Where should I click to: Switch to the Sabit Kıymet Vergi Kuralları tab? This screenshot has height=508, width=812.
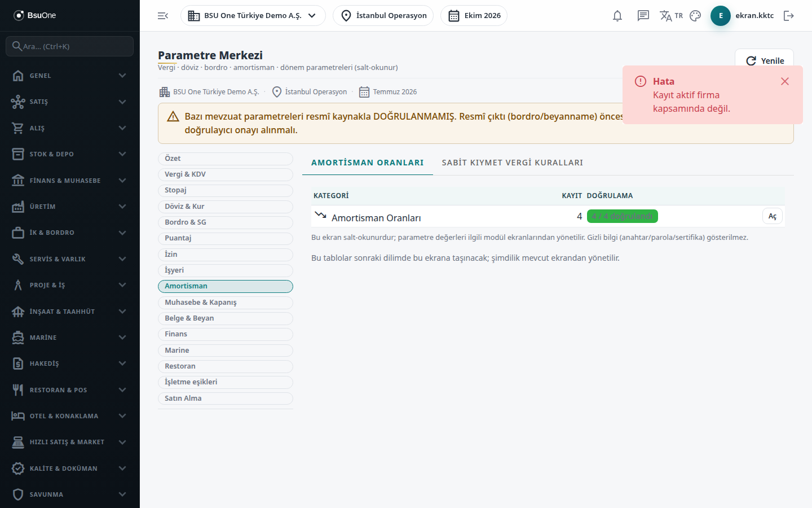click(513, 163)
